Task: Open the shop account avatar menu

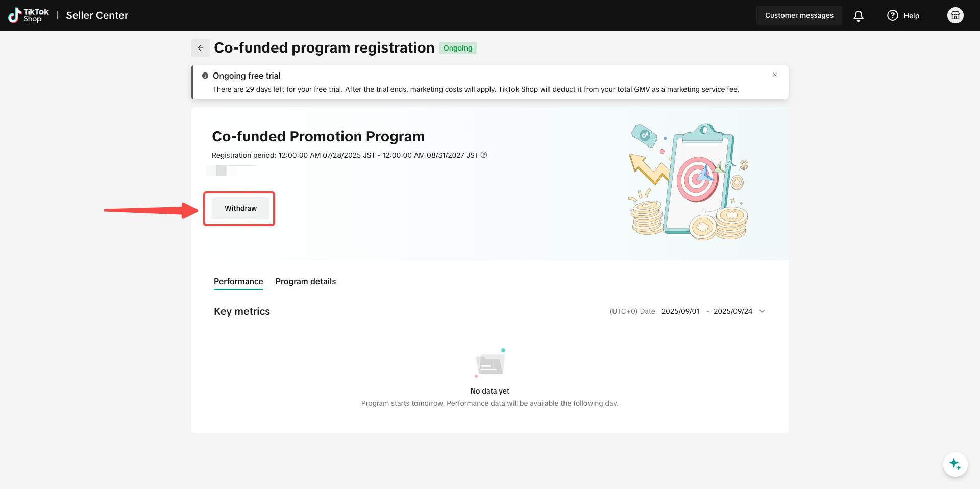Action: point(955,15)
